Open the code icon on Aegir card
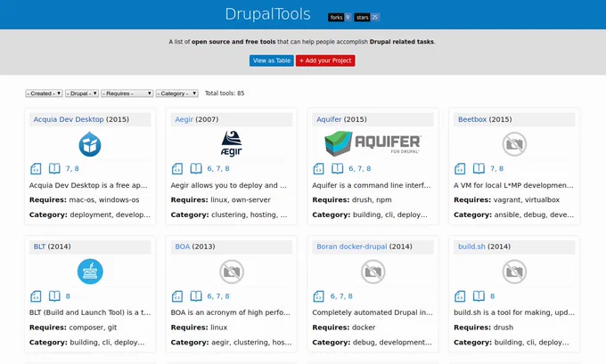The image size is (606, 364). click(x=177, y=169)
